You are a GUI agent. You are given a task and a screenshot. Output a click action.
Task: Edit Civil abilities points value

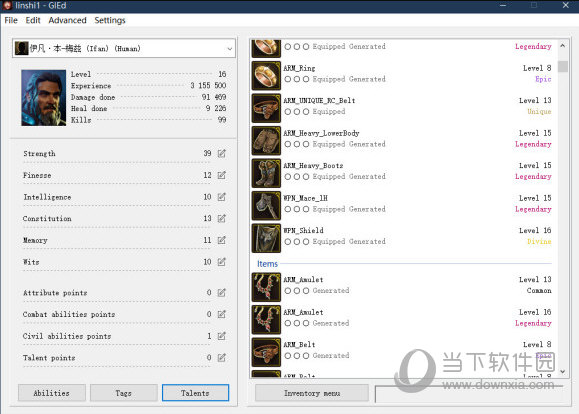click(x=222, y=336)
